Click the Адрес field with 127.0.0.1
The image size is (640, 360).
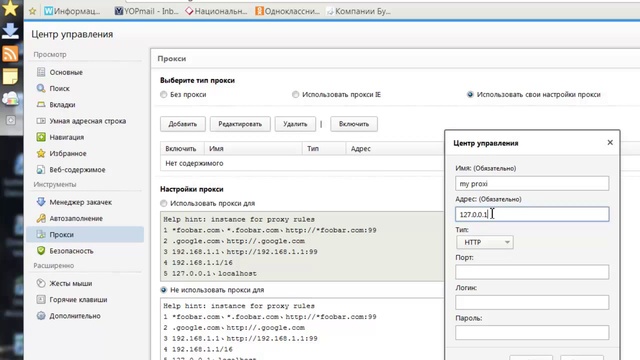[532, 214]
